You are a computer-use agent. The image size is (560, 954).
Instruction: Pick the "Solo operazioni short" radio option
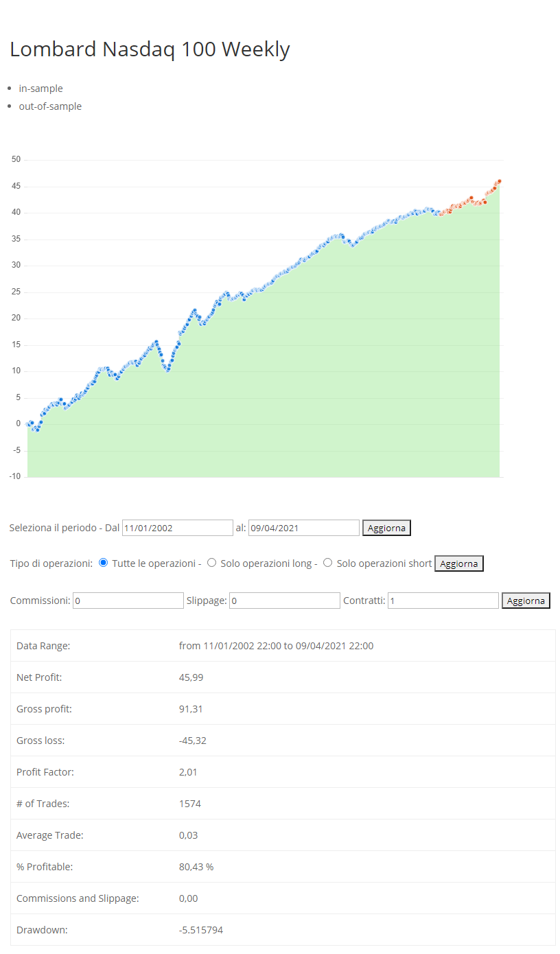point(327,563)
